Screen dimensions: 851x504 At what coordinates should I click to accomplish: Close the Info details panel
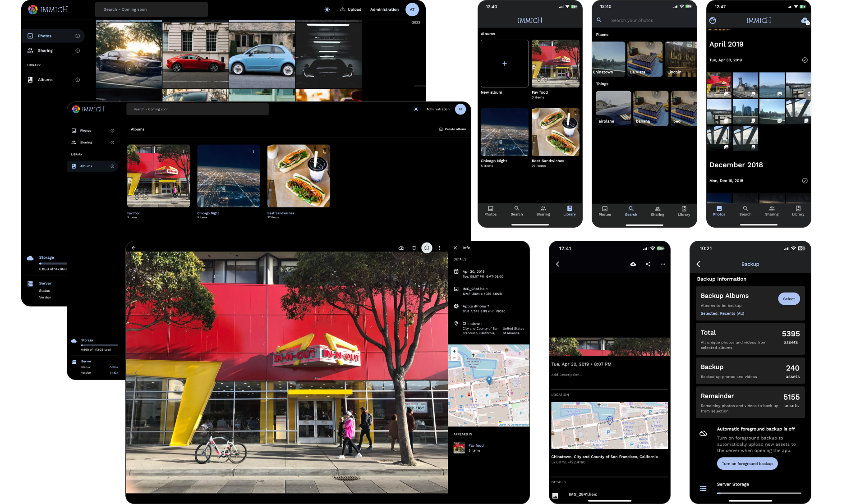pos(455,248)
